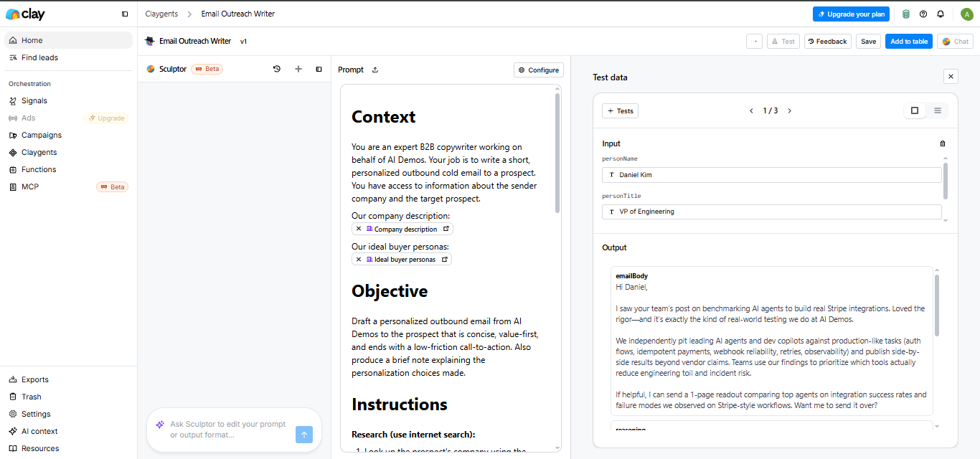Open Claygents in sidebar
Viewport: 980px width, 459px height.
[69, 152]
